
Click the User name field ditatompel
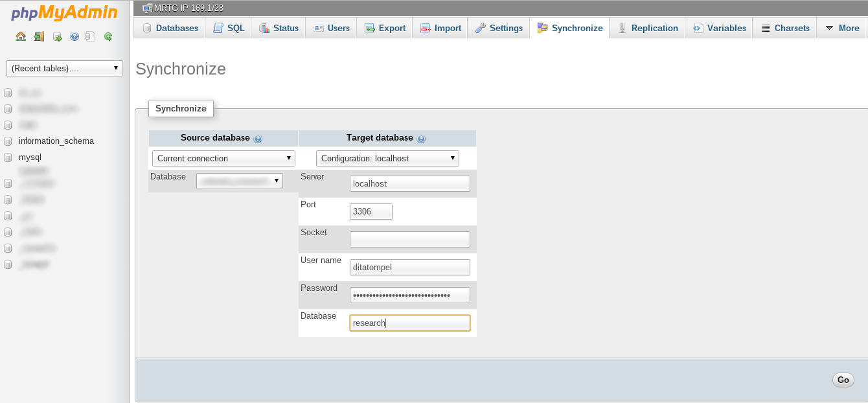(409, 267)
